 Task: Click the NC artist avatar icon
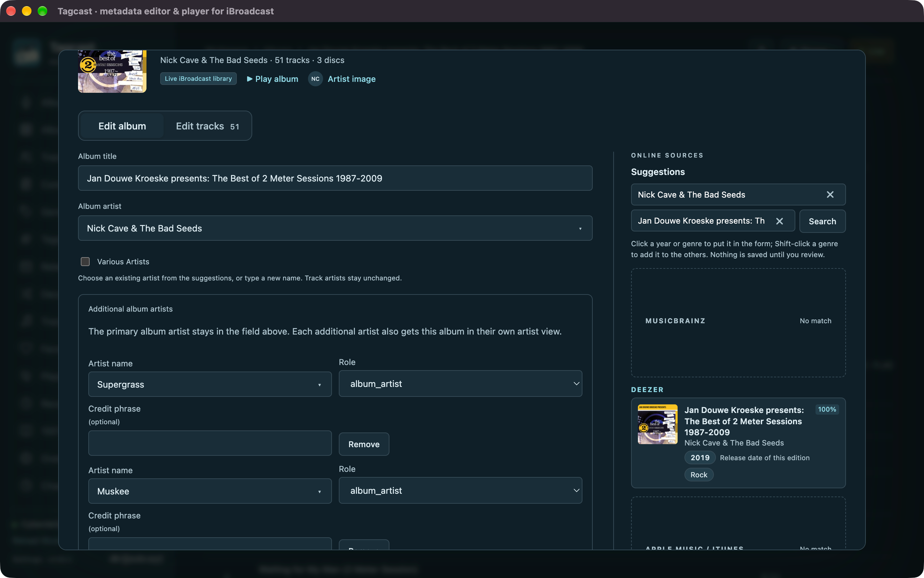tap(315, 79)
